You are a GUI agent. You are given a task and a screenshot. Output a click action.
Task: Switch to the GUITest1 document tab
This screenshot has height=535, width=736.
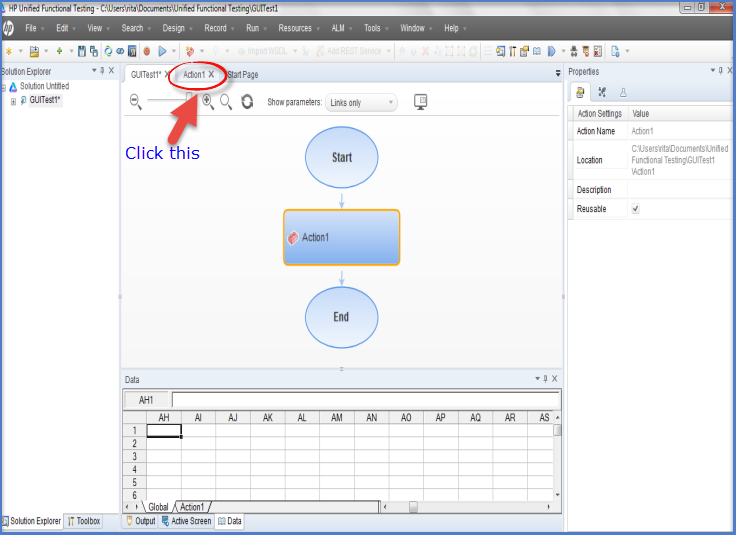coord(146,75)
